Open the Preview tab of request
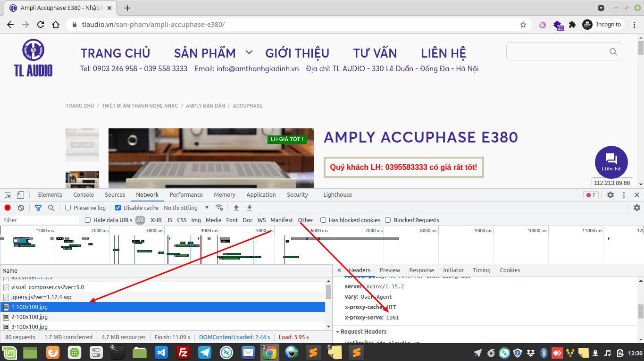This screenshot has width=644, height=361. pyautogui.click(x=390, y=270)
